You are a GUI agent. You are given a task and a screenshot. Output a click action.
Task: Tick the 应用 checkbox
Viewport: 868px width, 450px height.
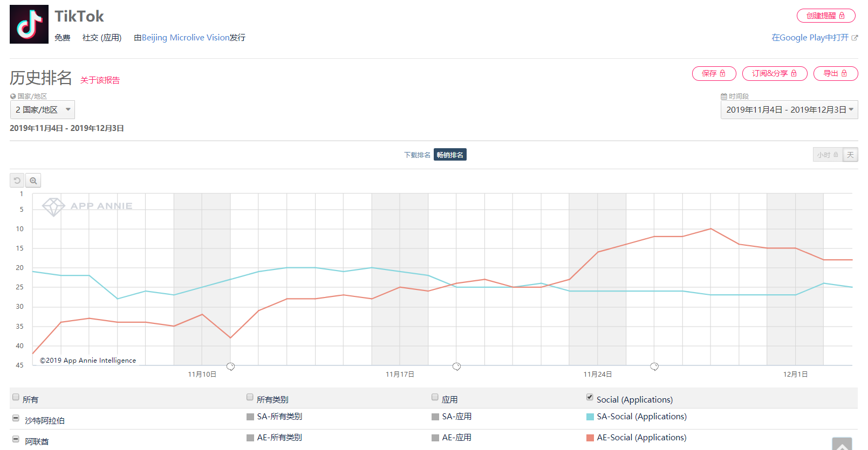pyautogui.click(x=435, y=397)
